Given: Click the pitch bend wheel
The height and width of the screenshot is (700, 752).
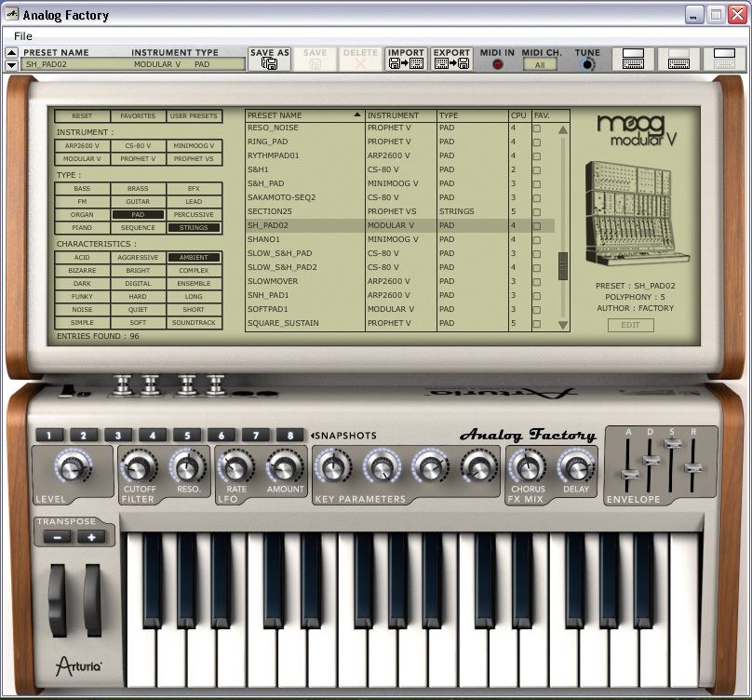Looking at the screenshot, I should pyautogui.click(x=58, y=600).
